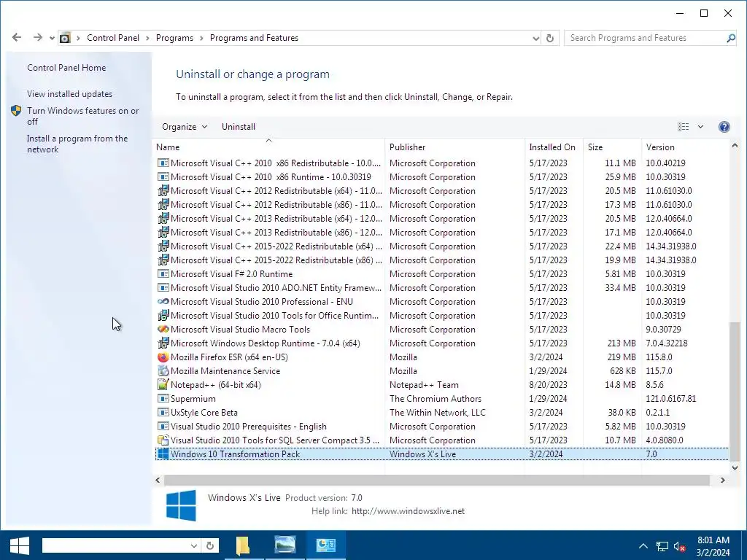747x560 pixels.
Task: Go back with the left arrow
Action: click(17, 38)
